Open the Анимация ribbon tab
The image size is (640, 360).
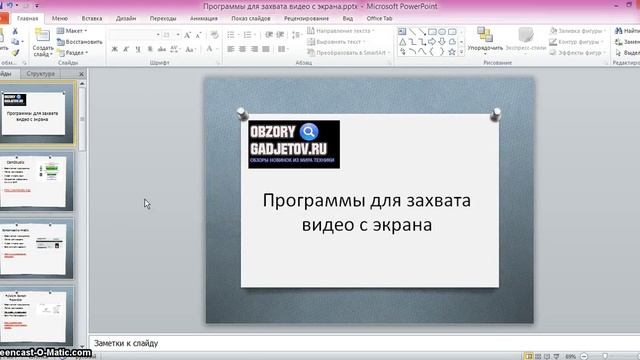click(204, 18)
